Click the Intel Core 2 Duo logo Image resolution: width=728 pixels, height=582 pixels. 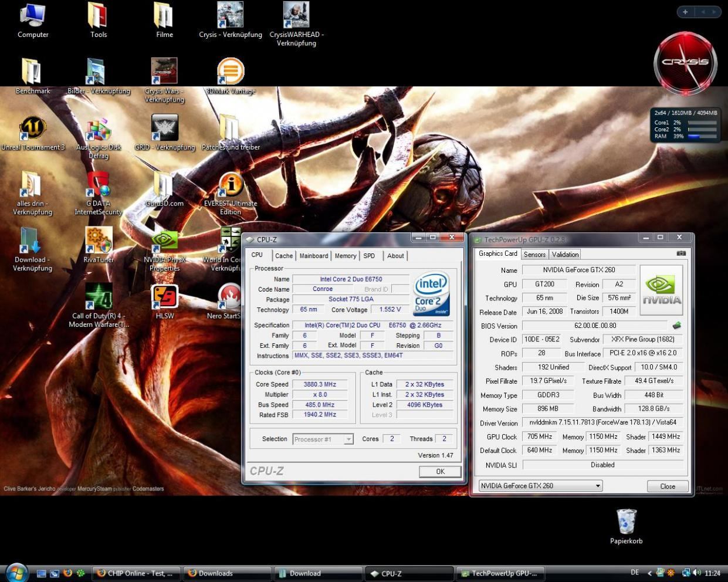431,293
